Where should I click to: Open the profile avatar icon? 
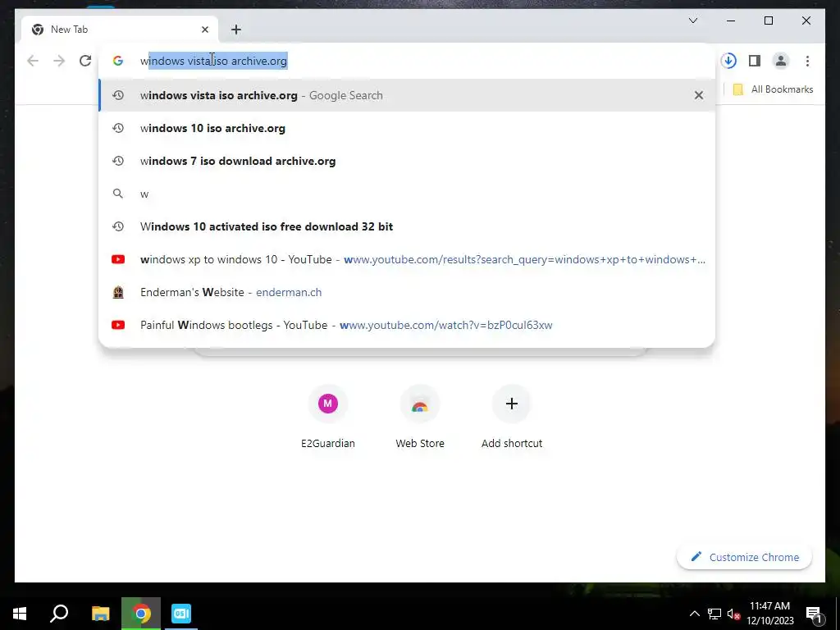pyautogui.click(x=781, y=61)
